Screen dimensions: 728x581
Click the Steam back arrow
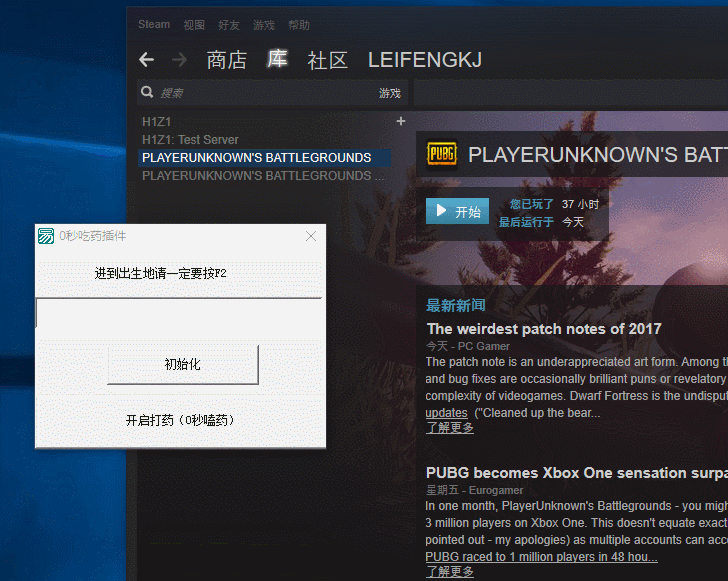[x=147, y=60]
